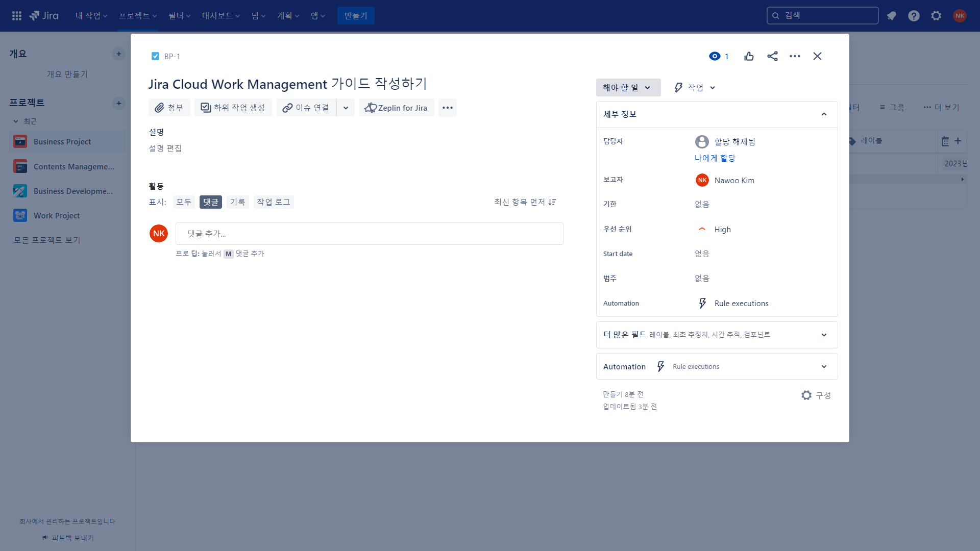Open Business Project in sidebar
The width and height of the screenshot is (980, 551).
coord(67,141)
